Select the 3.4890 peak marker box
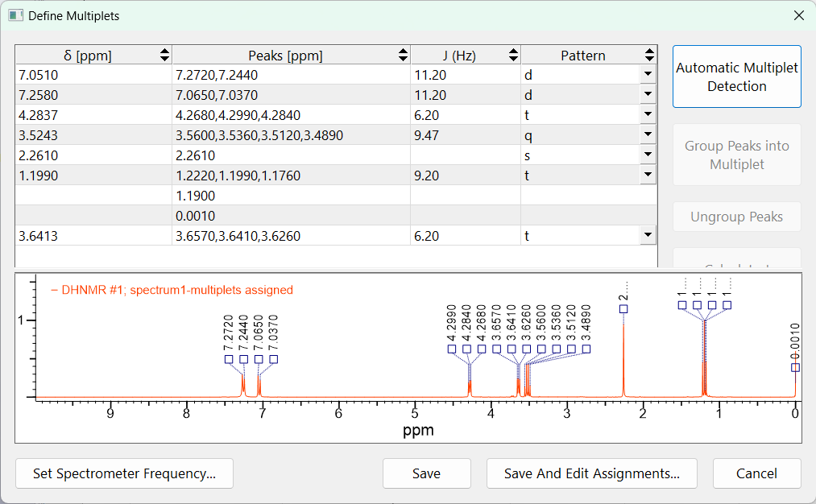Image resolution: width=816 pixels, height=504 pixels. click(x=586, y=349)
